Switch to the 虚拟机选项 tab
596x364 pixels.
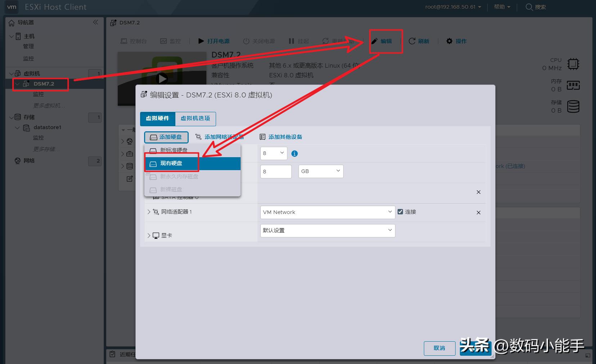coord(196,119)
